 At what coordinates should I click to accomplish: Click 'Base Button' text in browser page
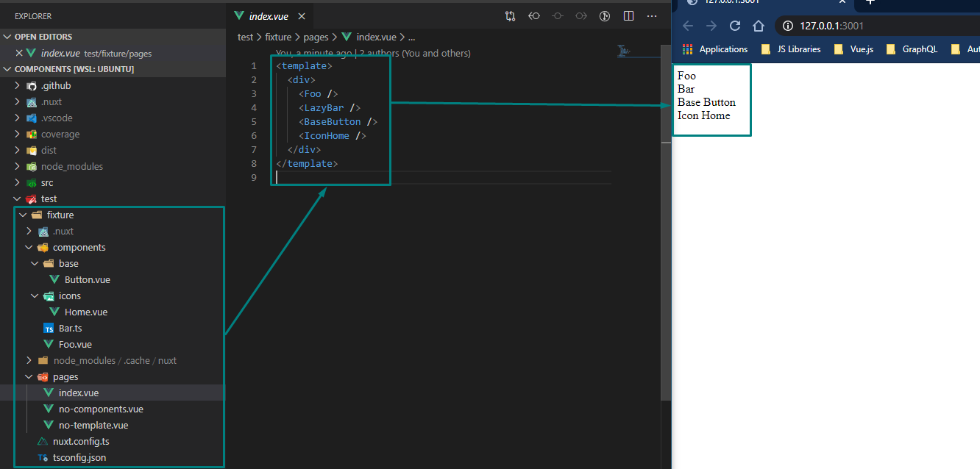[706, 102]
